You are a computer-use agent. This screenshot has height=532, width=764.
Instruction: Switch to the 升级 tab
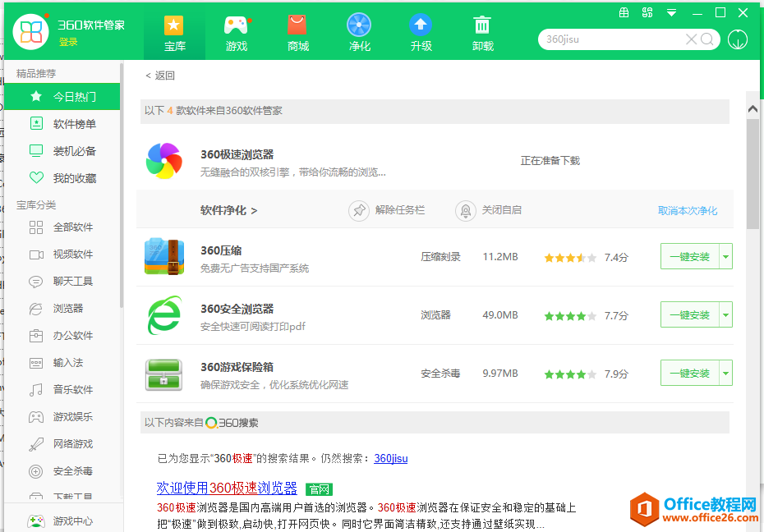point(421,33)
